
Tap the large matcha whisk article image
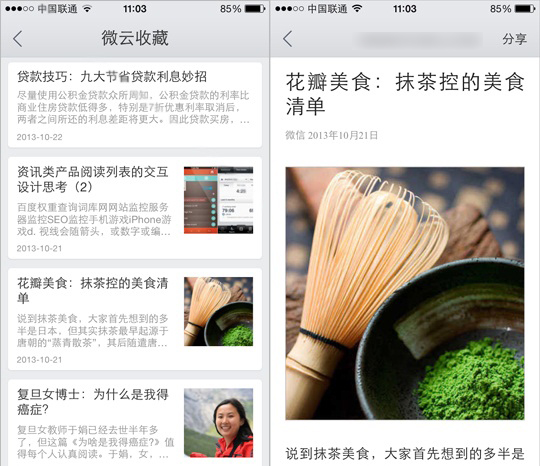coord(405,293)
